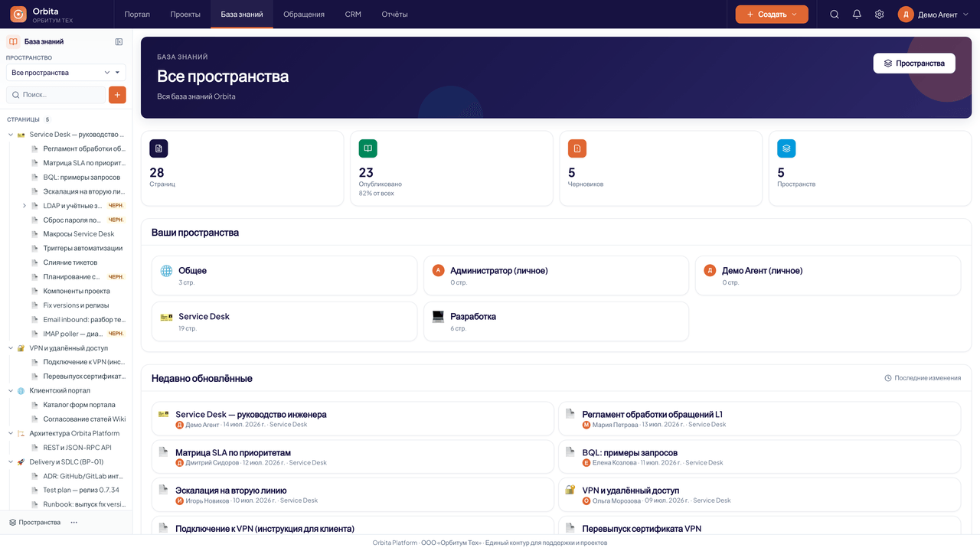This screenshot has width=980, height=551.
Task: Click the Пространств blue layers icon
Action: pyautogui.click(x=786, y=148)
